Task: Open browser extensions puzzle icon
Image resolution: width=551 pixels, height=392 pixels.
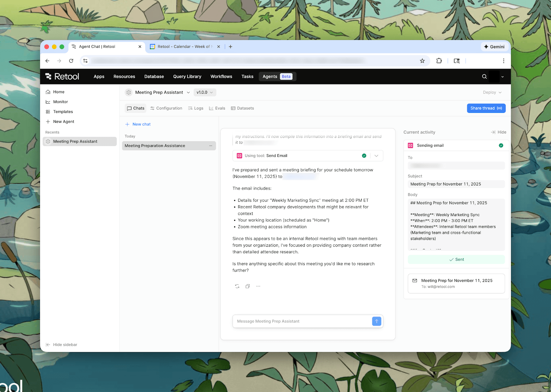Action: click(x=439, y=61)
